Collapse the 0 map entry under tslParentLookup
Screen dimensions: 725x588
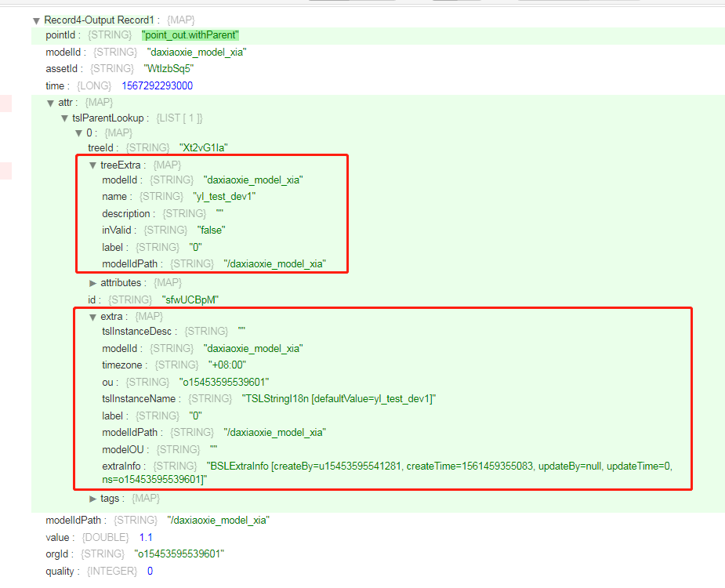pyautogui.click(x=78, y=132)
